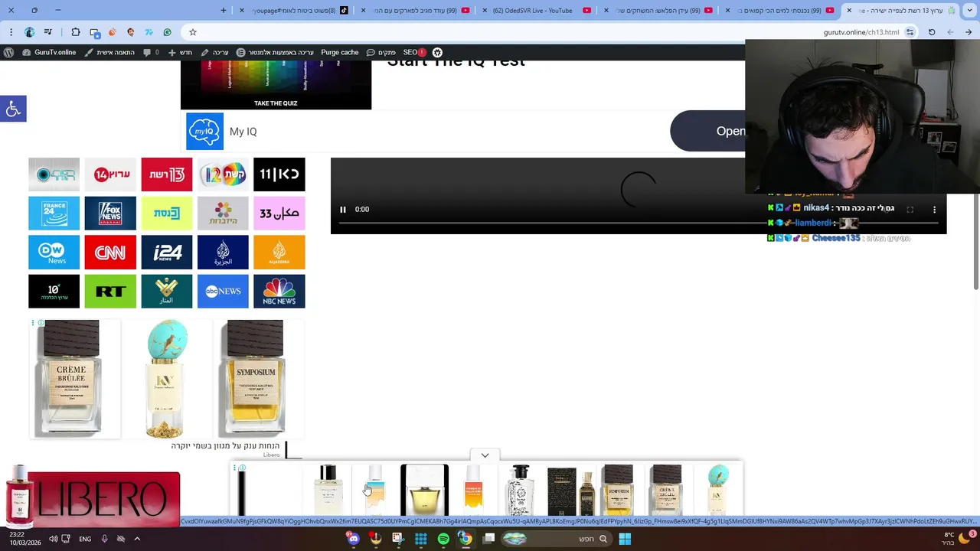Select the Reshet 13 channel tile

[166, 174]
